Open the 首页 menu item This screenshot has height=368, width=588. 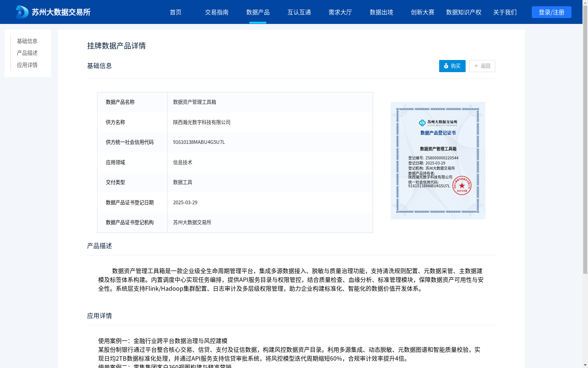(176, 12)
